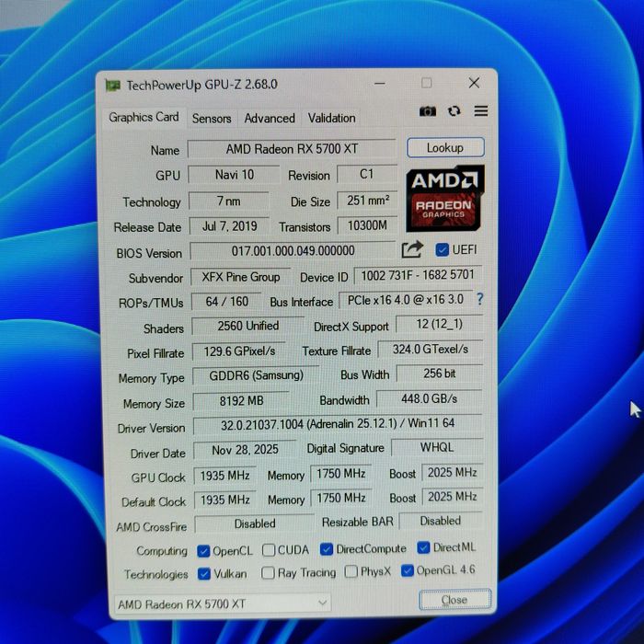Close GPU-Z with the X button
644x644 pixels.
point(474,83)
